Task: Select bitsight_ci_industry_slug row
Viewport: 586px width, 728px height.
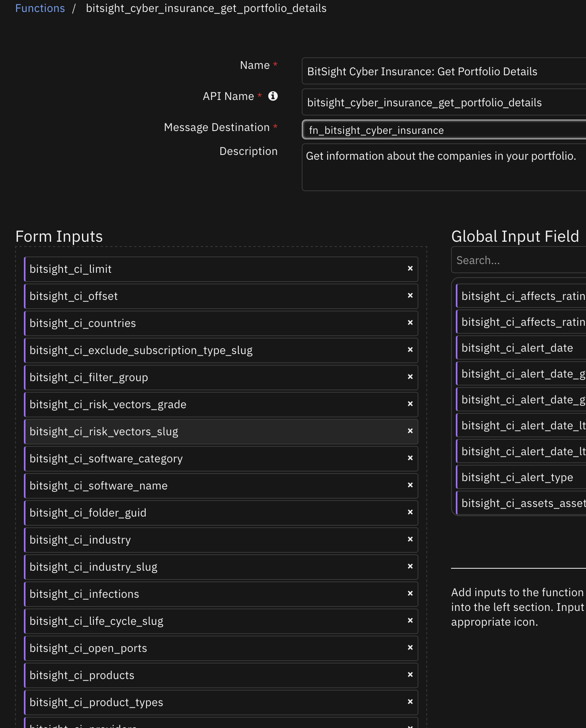Action: (221, 567)
